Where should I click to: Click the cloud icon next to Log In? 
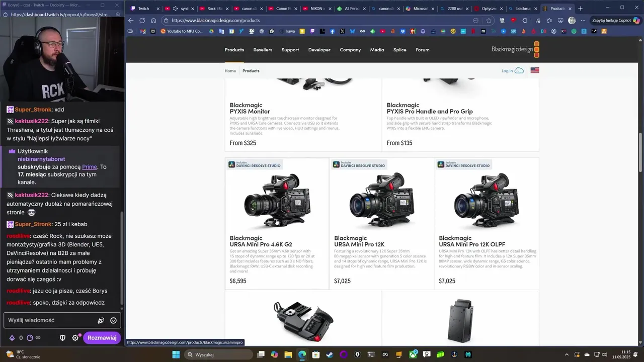[519, 70]
